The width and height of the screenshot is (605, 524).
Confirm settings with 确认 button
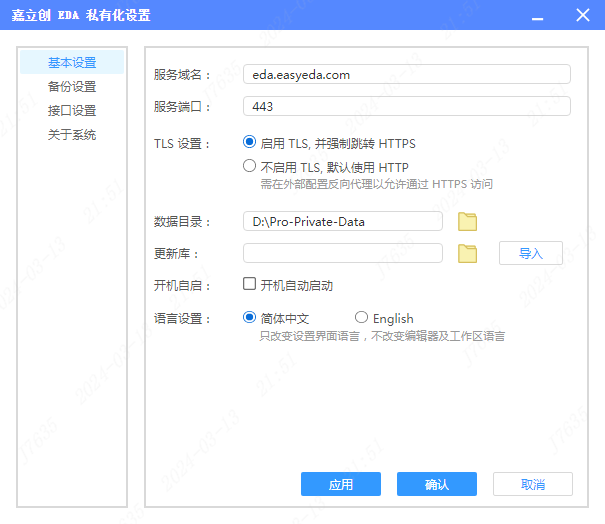point(436,484)
